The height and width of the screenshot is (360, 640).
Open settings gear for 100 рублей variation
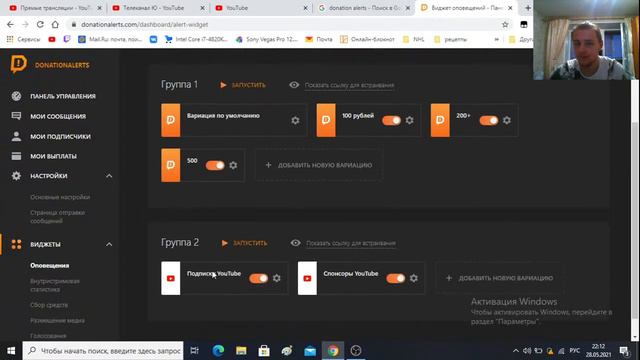click(x=409, y=120)
